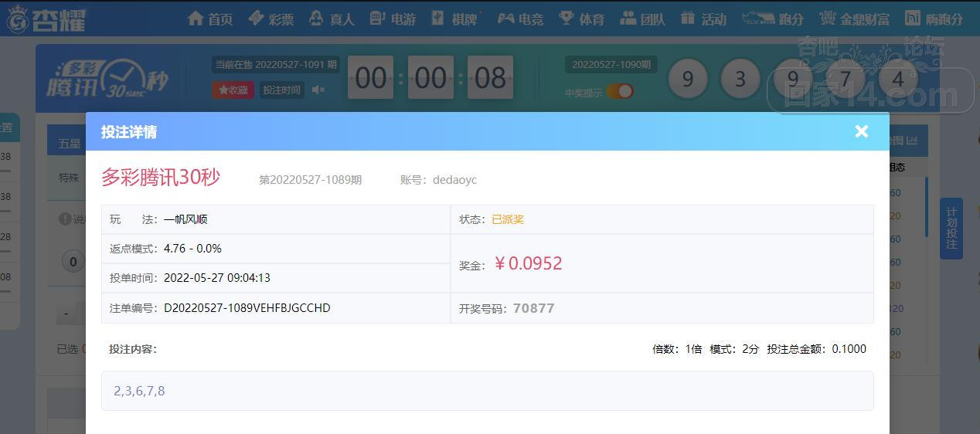This screenshot has width=980, height=434.
Task: Open the 计划投注 side tab
Action: [x=951, y=229]
